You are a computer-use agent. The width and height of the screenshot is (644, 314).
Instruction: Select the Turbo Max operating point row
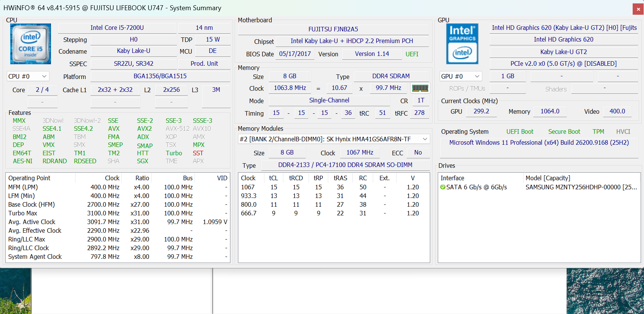tap(118, 213)
